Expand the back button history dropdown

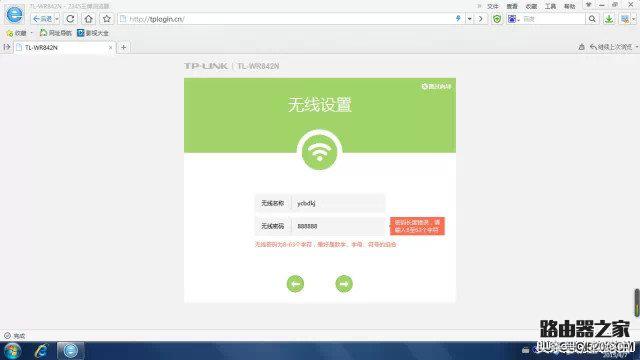click(x=57, y=19)
